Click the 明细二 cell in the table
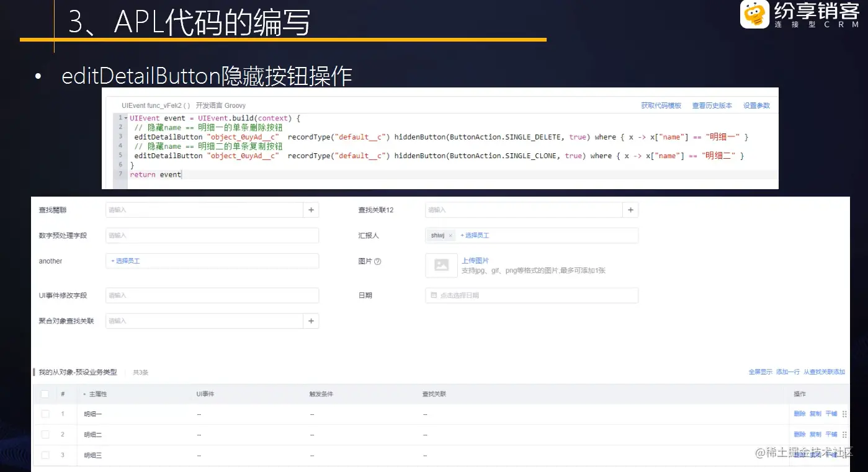The height and width of the screenshot is (472, 868). pyautogui.click(x=93, y=434)
